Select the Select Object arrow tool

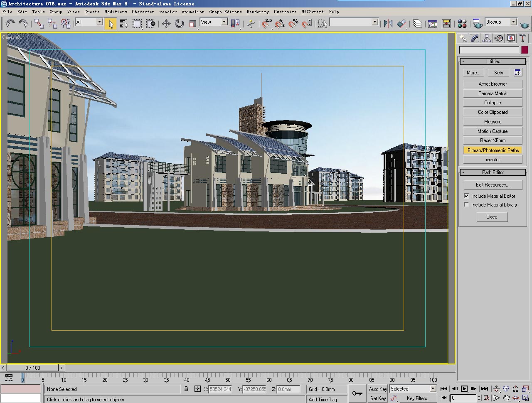(x=111, y=24)
